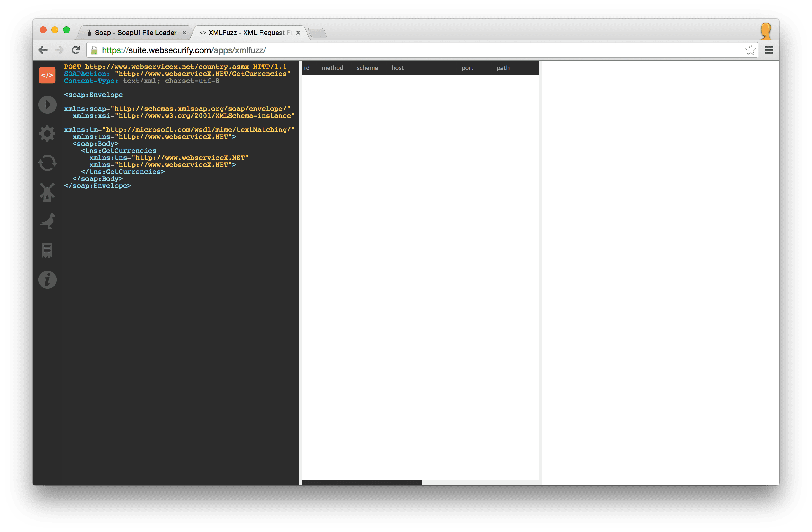Click the </soap:Envelope> closing tag
Image resolution: width=812 pixels, height=532 pixels.
coord(98,185)
